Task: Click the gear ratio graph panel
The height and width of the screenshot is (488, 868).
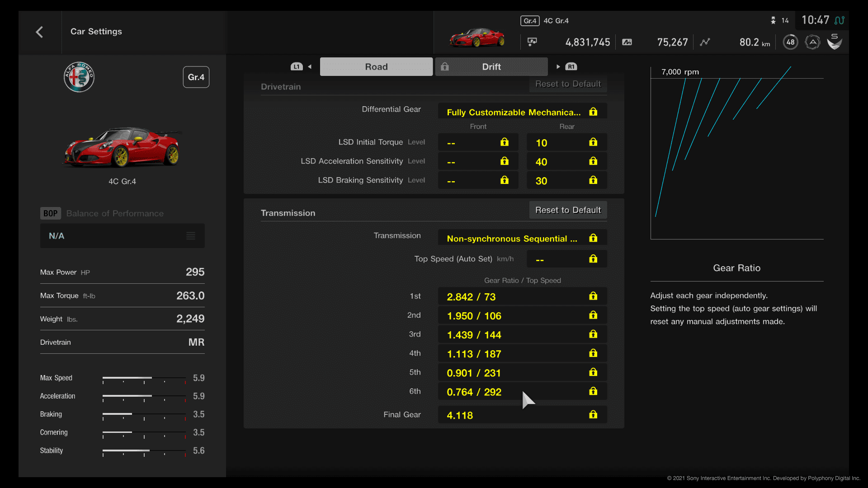Action: (737, 153)
